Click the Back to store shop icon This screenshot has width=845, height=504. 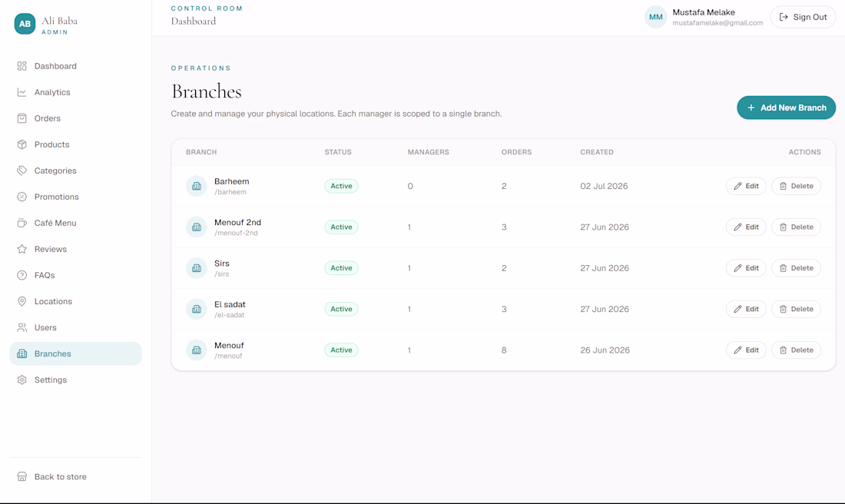click(x=22, y=476)
